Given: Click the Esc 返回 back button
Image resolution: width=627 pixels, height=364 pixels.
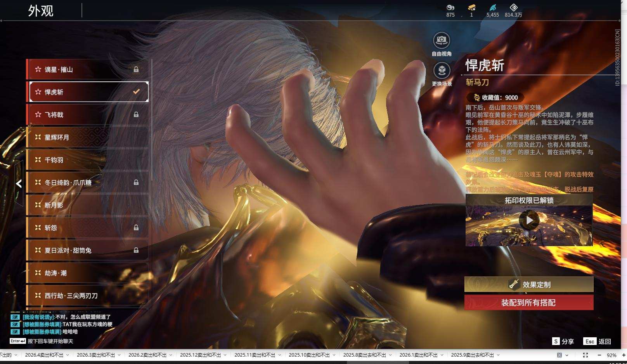Looking at the screenshot, I should click(x=597, y=341).
